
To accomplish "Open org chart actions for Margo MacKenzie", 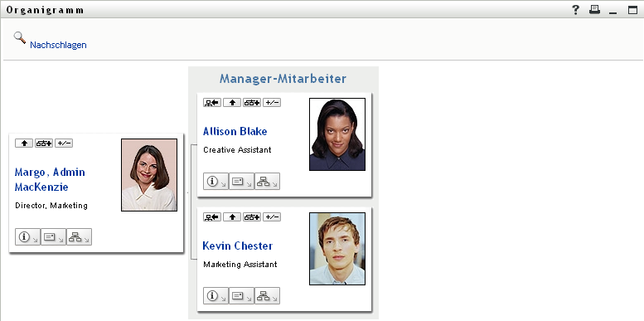I will click(x=79, y=236).
